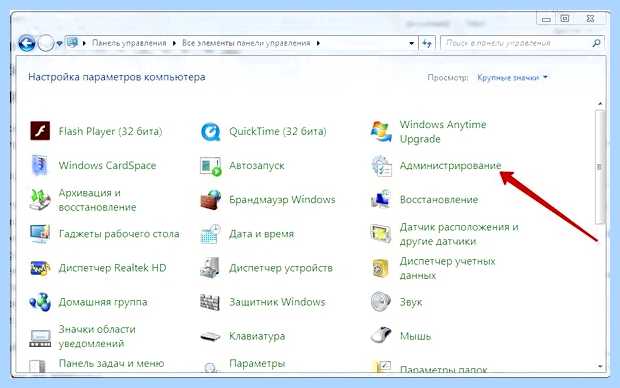620x388 pixels.
Task: Open the QuickTime icon
Action: (x=210, y=131)
